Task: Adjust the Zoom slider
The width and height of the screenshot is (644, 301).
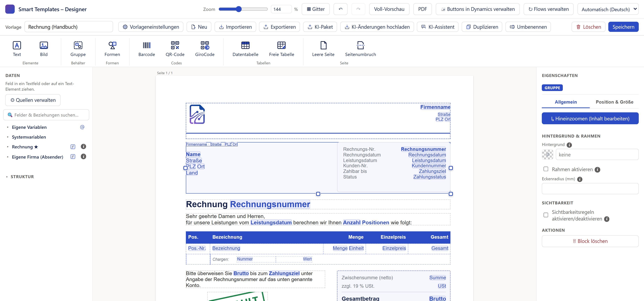Action: point(243,9)
